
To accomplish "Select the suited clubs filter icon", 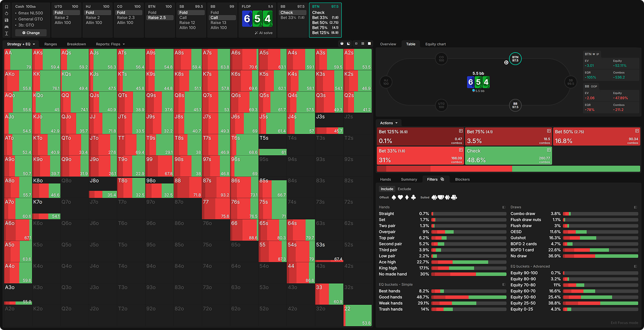I will [x=454, y=197].
